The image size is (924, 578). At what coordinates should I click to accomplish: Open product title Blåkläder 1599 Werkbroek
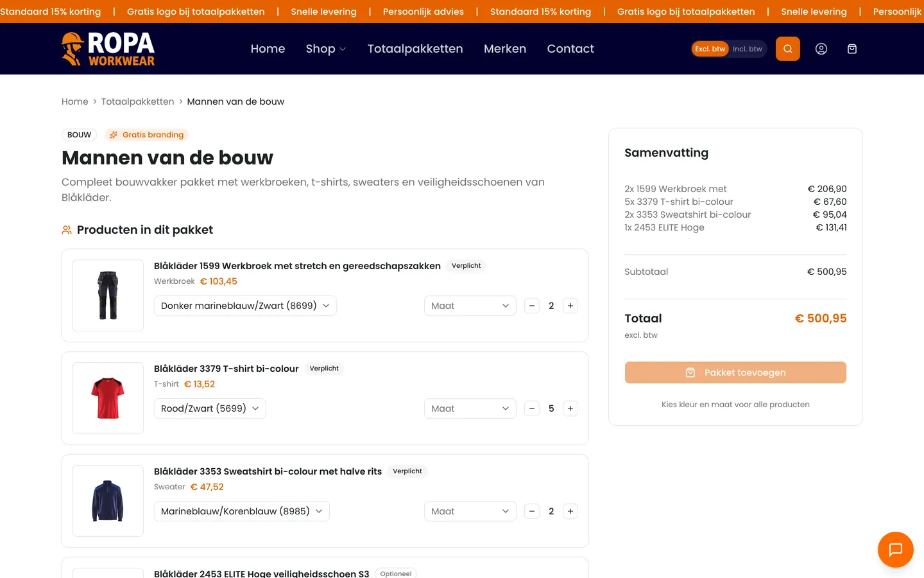[297, 266]
